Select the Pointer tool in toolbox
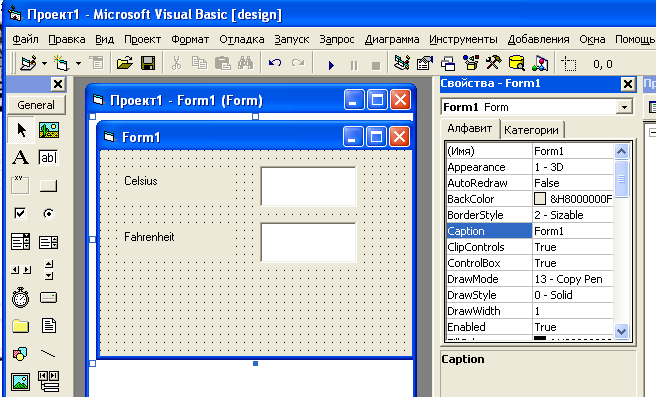The width and height of the screenshot is (656, 397). (21, 130)
